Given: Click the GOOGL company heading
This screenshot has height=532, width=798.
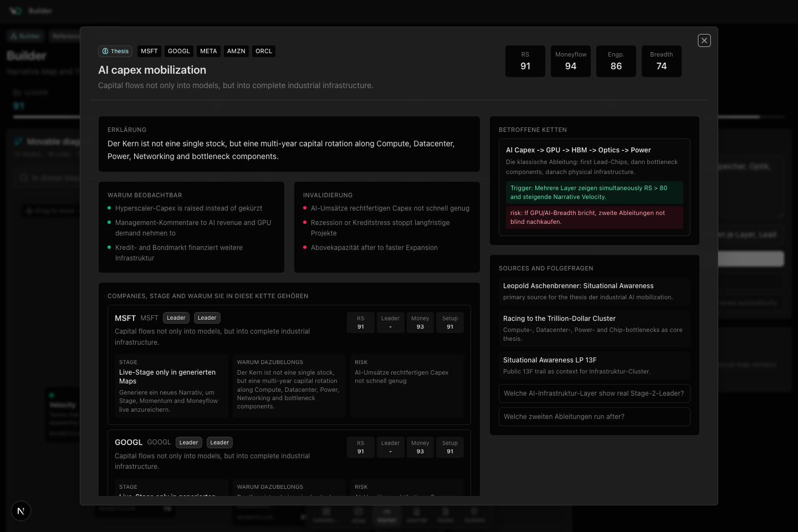Looking at the screenshot, I should [x=129, y=442].
